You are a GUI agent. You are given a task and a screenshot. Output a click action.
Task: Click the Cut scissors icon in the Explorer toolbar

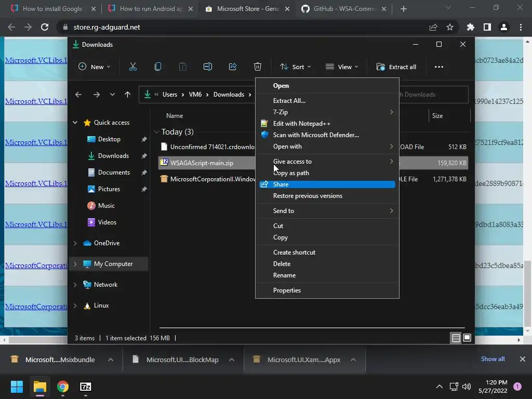point(132,67)
